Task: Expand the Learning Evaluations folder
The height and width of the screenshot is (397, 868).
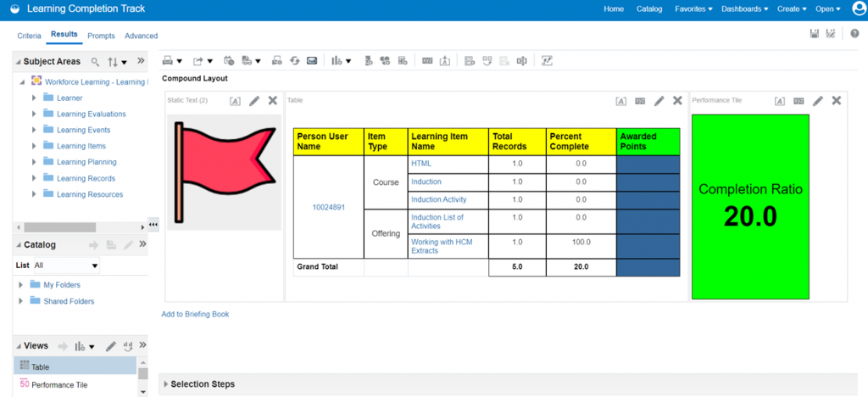Action: [34, 114]
